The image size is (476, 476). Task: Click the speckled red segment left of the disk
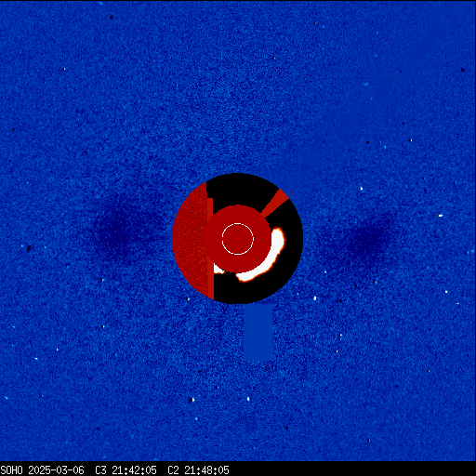[x=190, y=240]
